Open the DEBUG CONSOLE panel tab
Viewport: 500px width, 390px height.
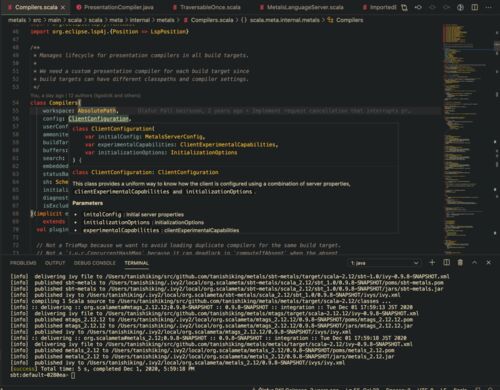[95, 263]
